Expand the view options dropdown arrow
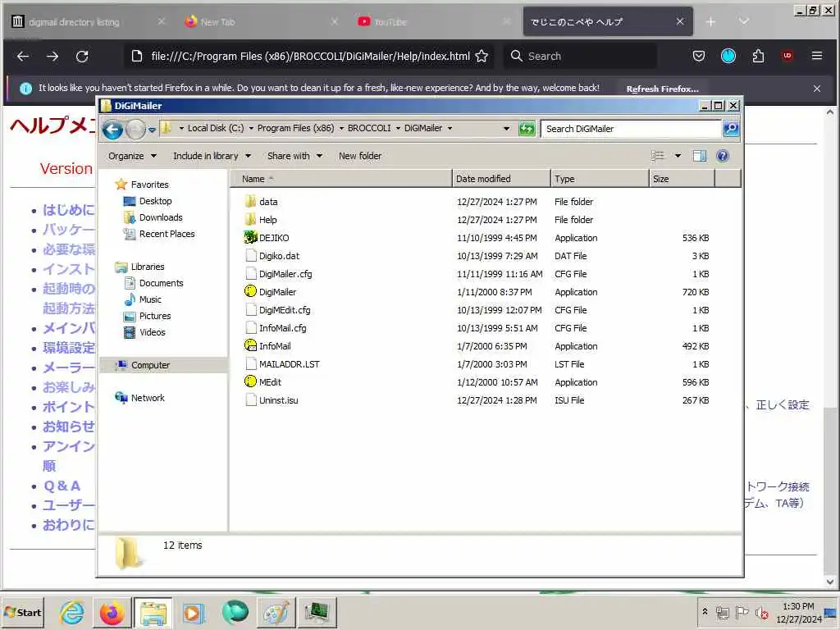 [678, 156]
